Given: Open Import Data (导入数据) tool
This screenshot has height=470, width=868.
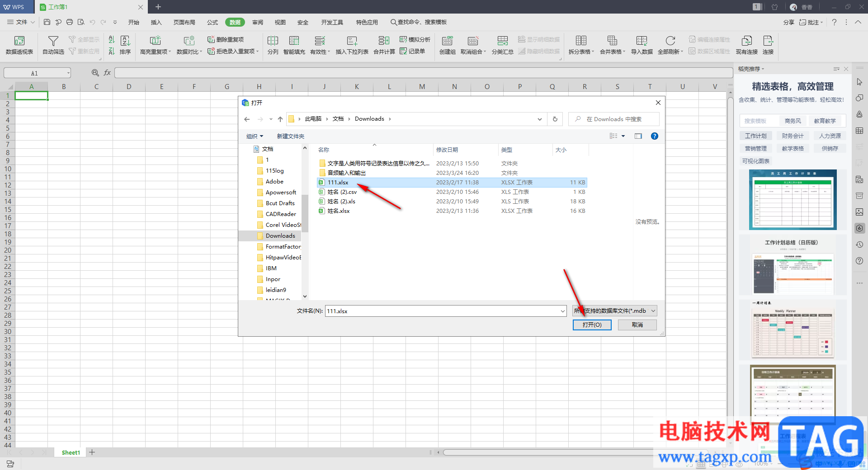Looking at the screenshot, I should 642,45.
